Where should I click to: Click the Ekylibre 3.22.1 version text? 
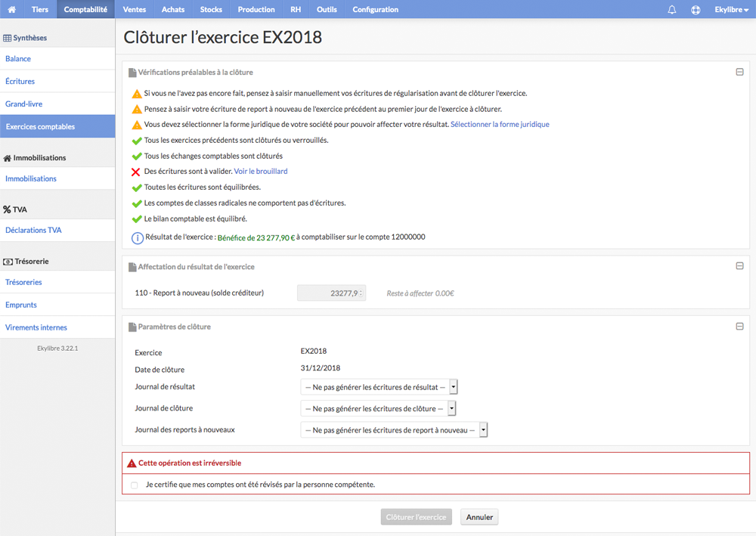pyautogui.click(x=57, y=349)
